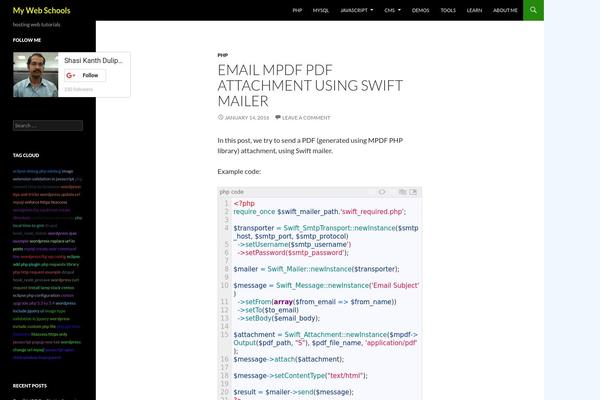Open the PHP category link above title

(x=223, y=55)
